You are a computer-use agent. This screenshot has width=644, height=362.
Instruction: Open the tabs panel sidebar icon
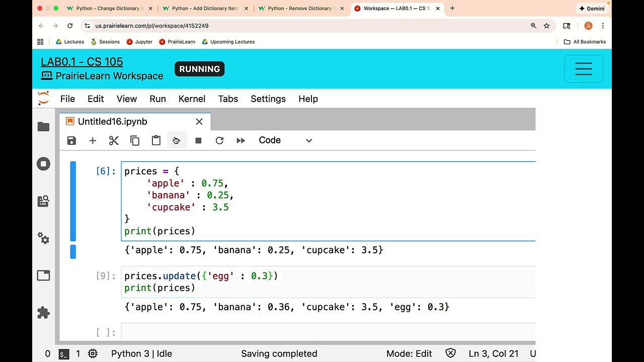[43, 276]
